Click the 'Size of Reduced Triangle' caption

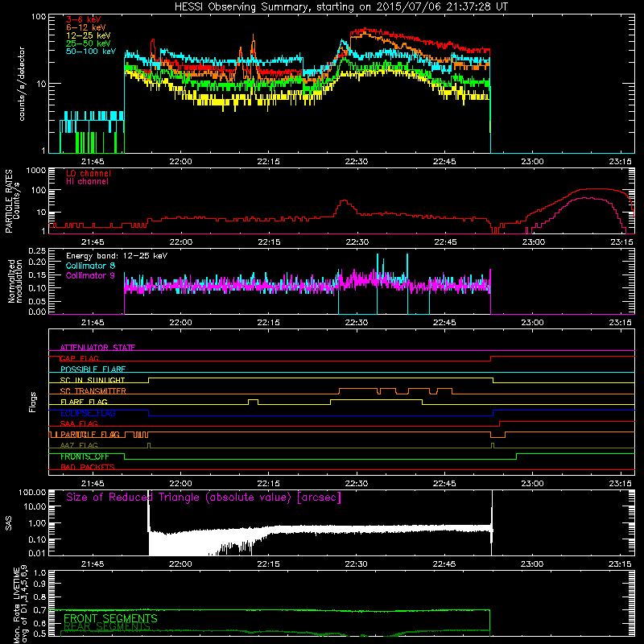coord(204,497)
